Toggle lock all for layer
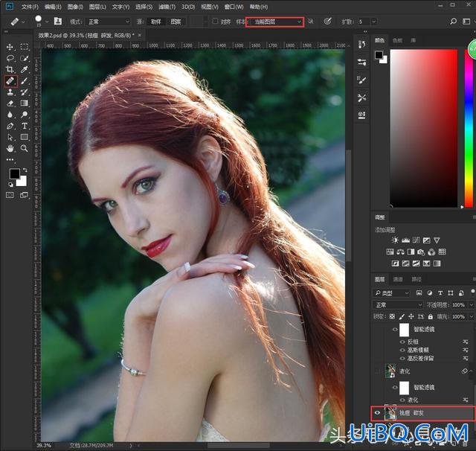This screenshot has width=476, height=451. [x=430, y=316]
